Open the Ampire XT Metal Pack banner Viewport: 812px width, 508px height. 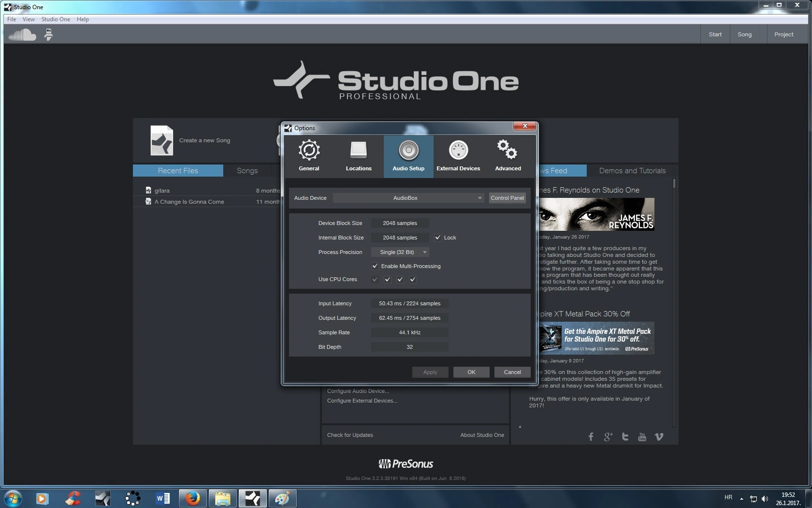coord(596,338)
